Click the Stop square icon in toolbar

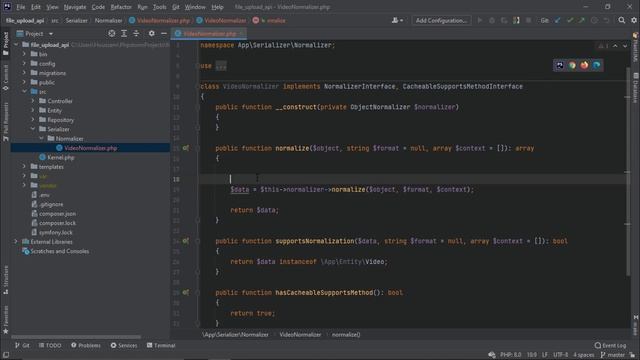[529, 20]
